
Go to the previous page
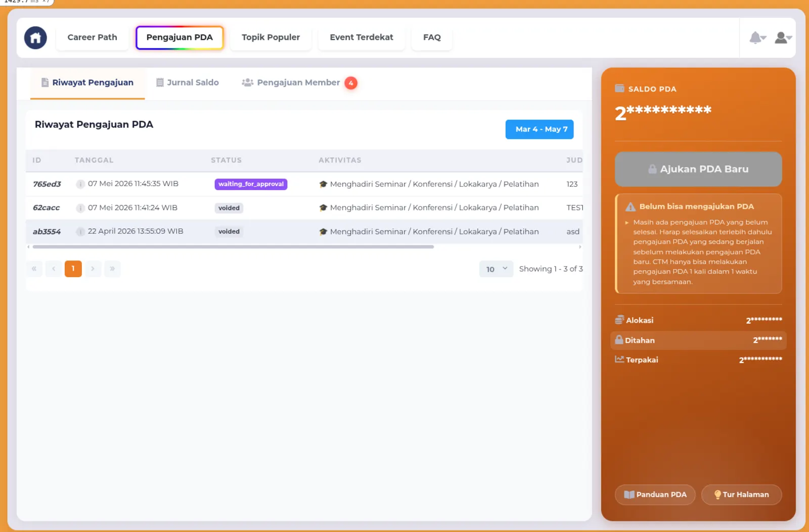click(x=54, y=269)
